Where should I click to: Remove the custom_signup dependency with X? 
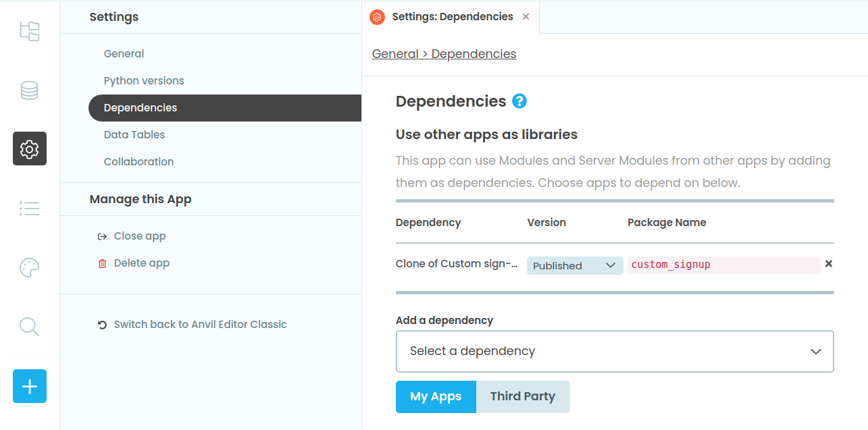click(829, 264)
